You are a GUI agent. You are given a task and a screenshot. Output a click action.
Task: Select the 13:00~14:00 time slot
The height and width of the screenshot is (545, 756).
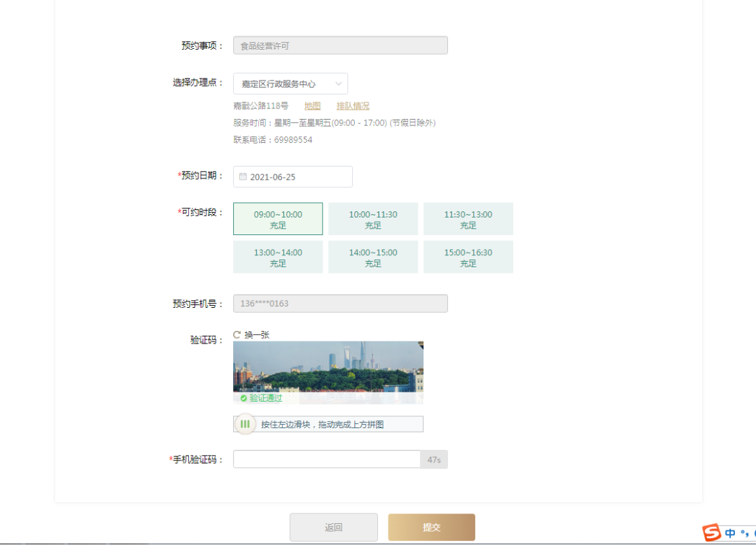tap(278, 257)
